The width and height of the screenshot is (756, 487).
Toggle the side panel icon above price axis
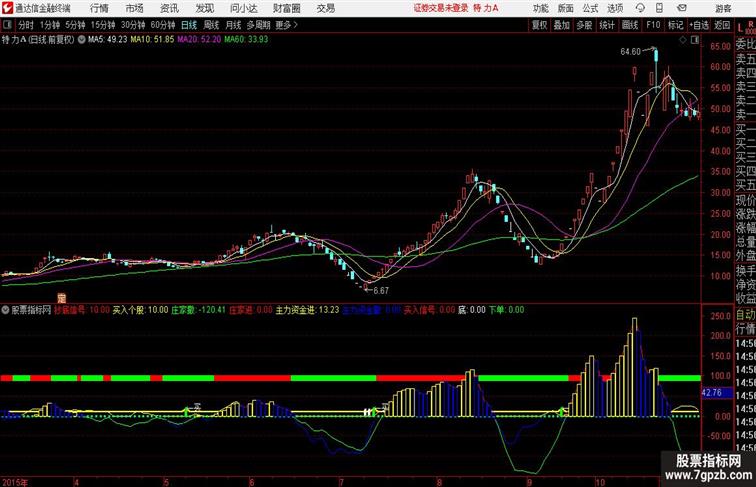(695, 40)
